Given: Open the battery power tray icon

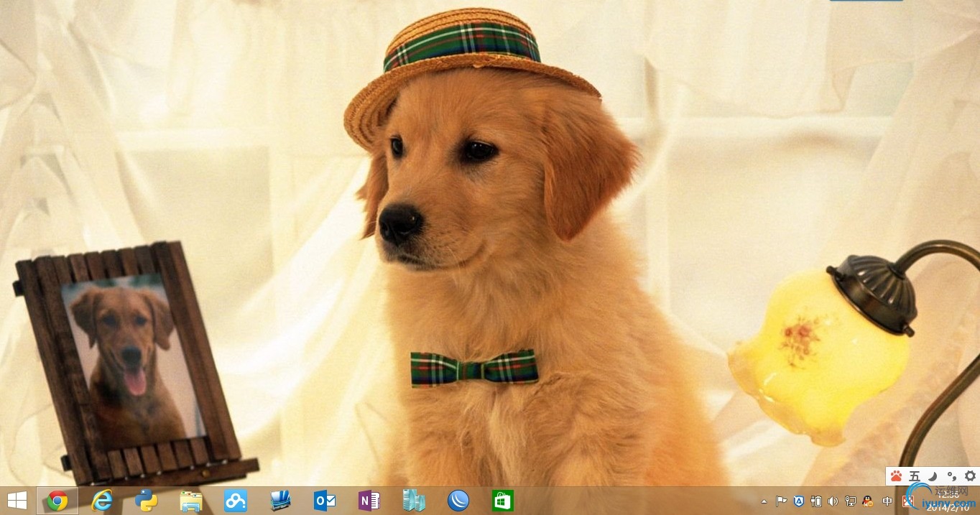Looking at the screenshot, I should point(816,501).
